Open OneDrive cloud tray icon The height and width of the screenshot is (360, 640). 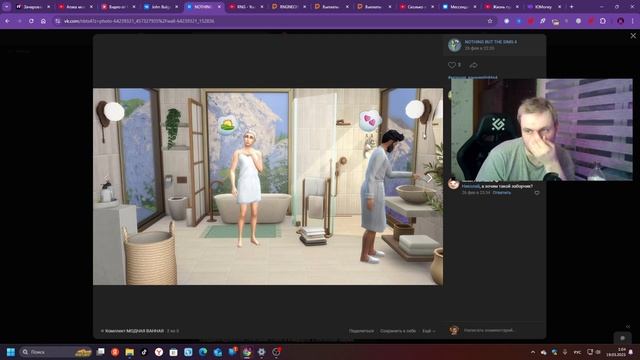pyautogui.click(x=544, y=352)
